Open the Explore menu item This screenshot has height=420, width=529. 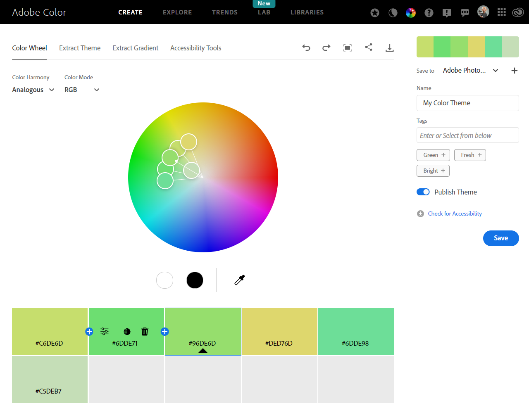pos(177,12)
